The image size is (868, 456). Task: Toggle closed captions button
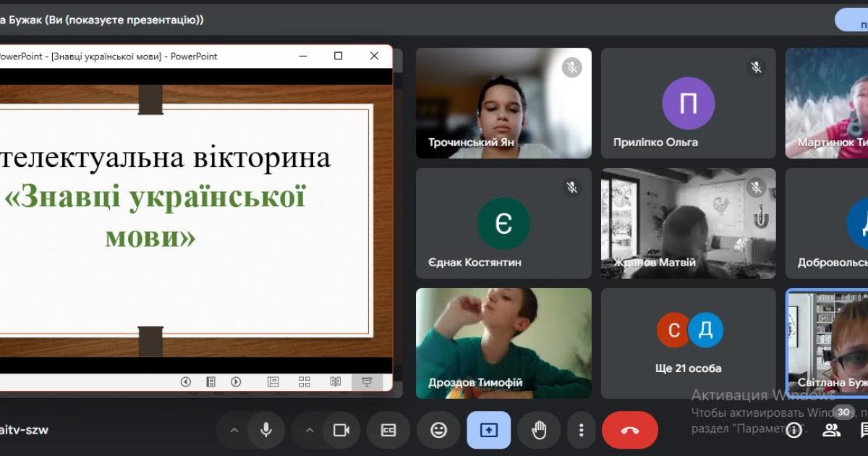coord(388,430)
